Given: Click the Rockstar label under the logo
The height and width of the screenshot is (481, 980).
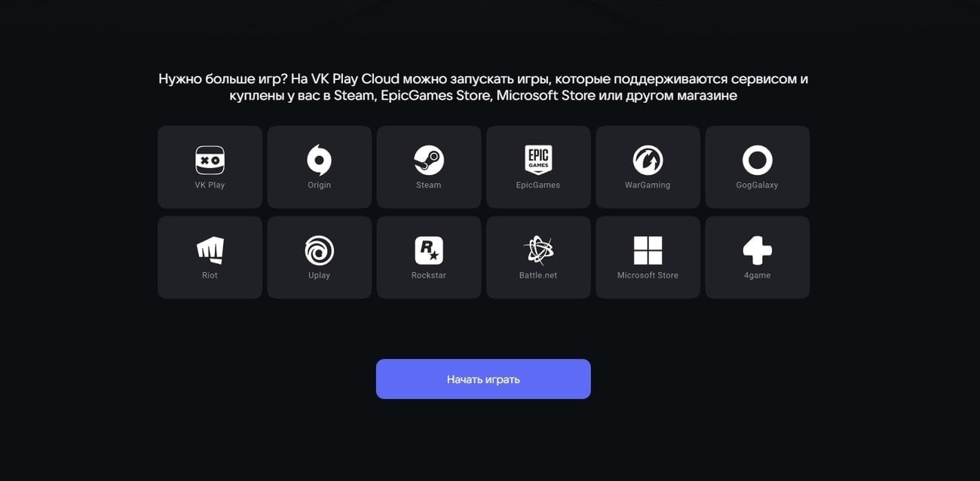Looking at the screenshot, I should [x=429, y=275].
